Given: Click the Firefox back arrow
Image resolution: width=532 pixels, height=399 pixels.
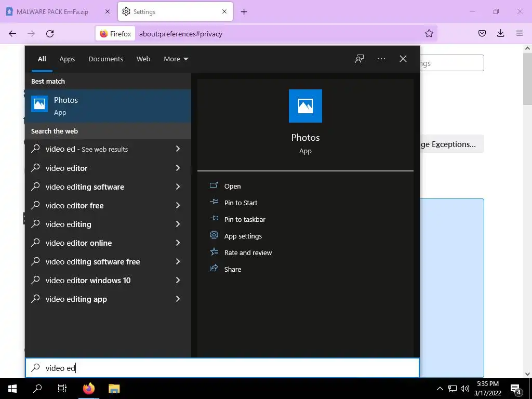Looking at the screenshot, I should point(12,34).
